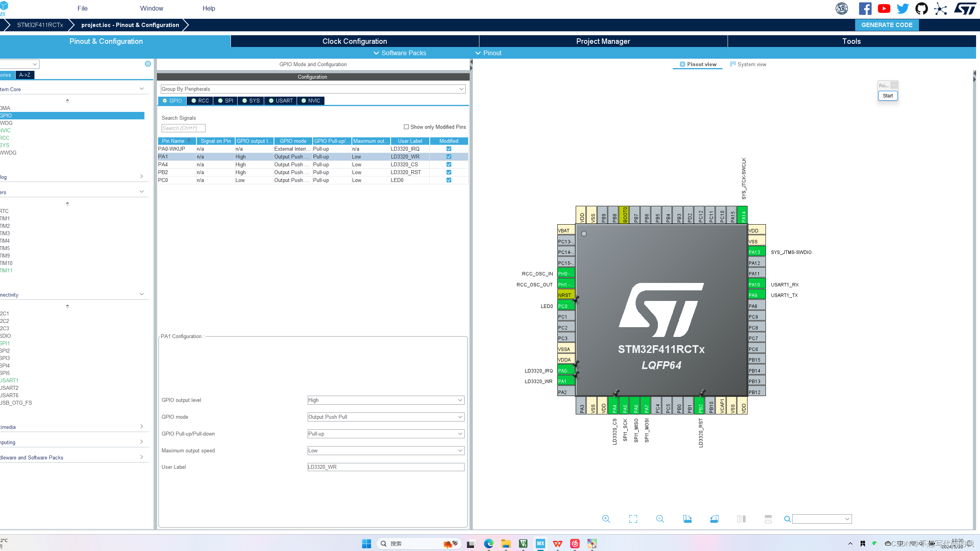
Task: Select the NVIC peripheral tab
Action: tap(311, 101)
